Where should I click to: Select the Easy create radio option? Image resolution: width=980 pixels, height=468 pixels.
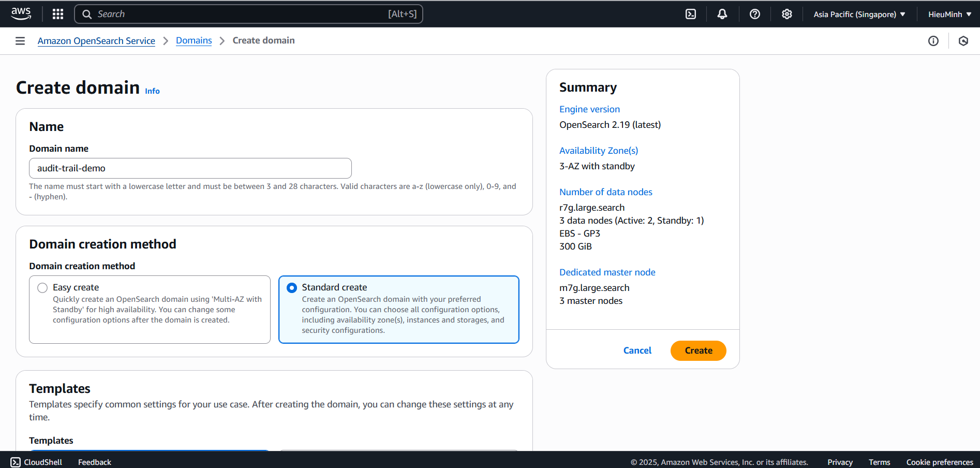(42, 288)
